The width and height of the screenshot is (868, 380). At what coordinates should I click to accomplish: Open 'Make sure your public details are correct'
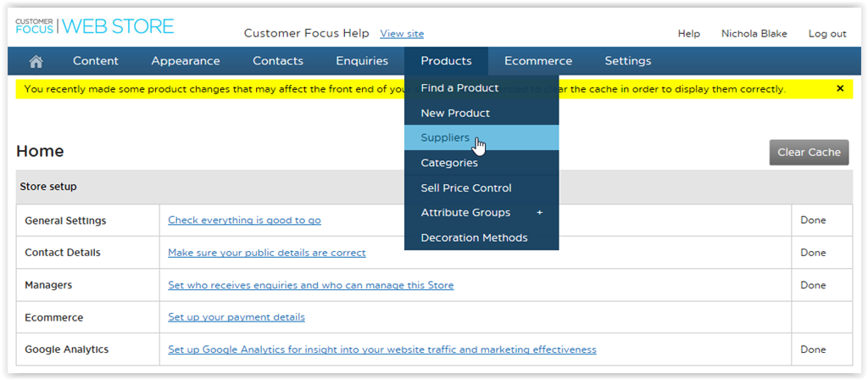point(267,253)
